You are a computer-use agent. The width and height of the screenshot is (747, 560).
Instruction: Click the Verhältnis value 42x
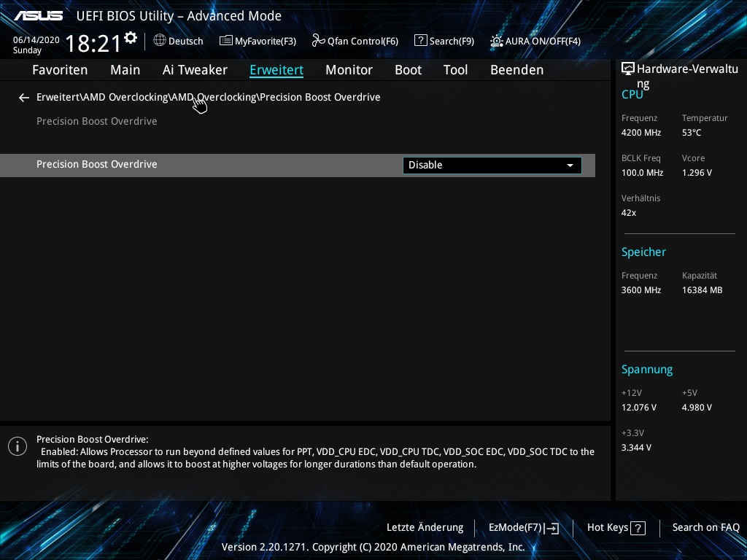pyautogui.click(x=629, y=213)
